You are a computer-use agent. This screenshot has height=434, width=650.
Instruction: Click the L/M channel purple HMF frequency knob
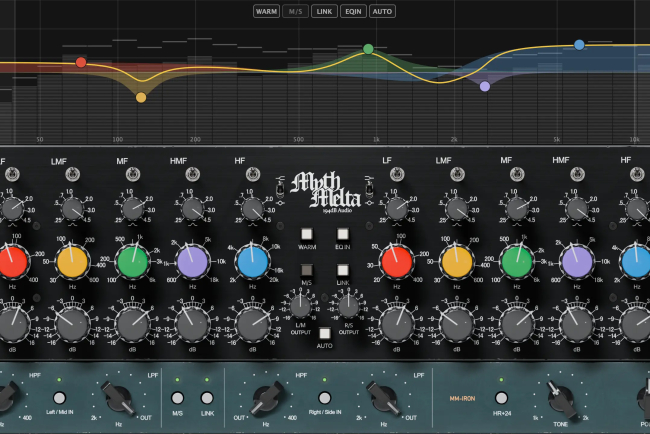point(193,262)
